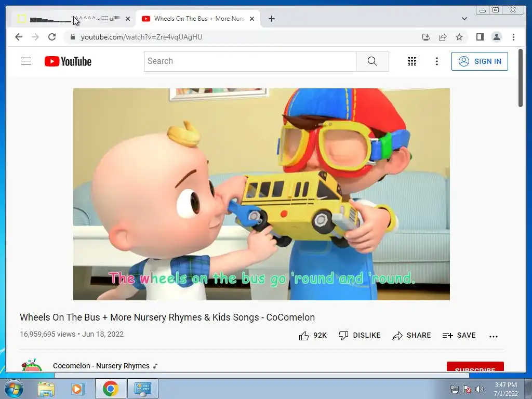Click the 16,959,695 views text
Viewport: 532px width, 399px height.
47,334
